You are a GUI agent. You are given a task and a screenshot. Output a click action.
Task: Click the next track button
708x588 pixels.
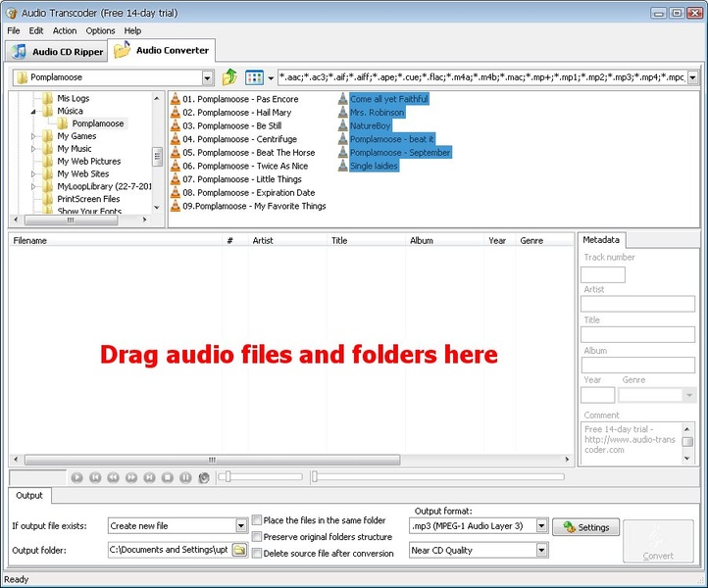pos(149,477)
